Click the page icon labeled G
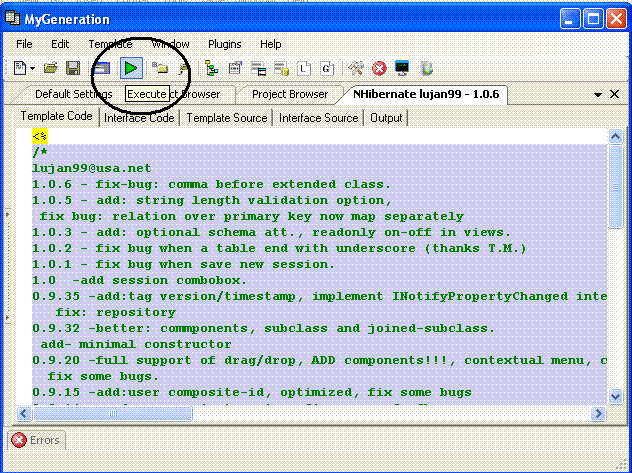The image size is (632, 473). pos(327,68)
